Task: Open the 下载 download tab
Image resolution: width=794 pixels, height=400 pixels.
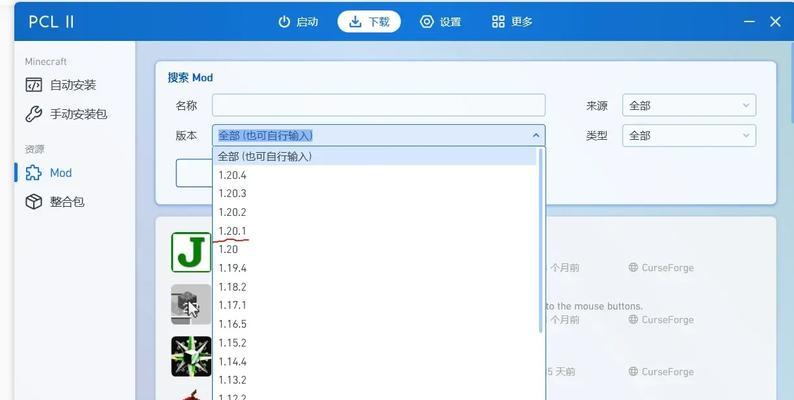Action: click(369, 22)
